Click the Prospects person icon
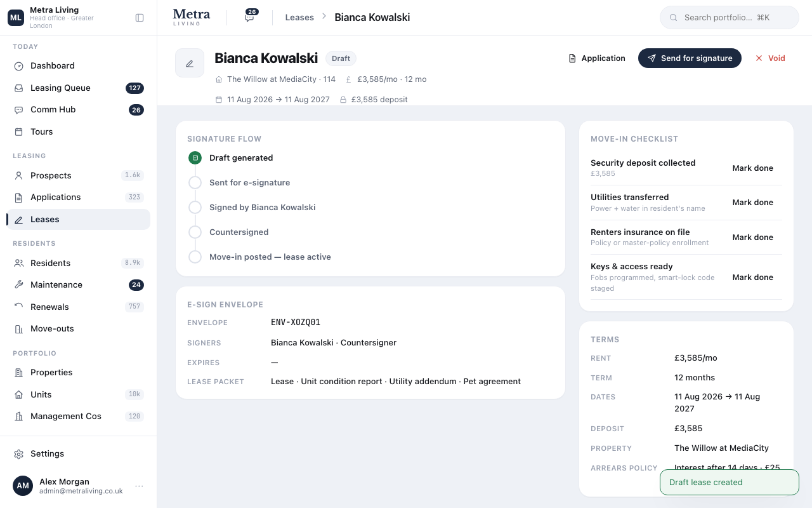 click(x=18, y=176)
